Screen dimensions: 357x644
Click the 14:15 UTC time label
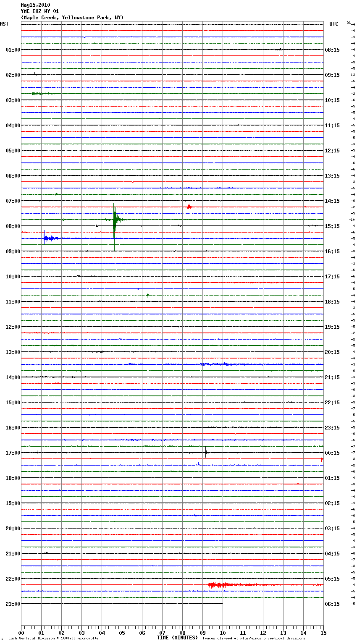[x=332, y=201]
